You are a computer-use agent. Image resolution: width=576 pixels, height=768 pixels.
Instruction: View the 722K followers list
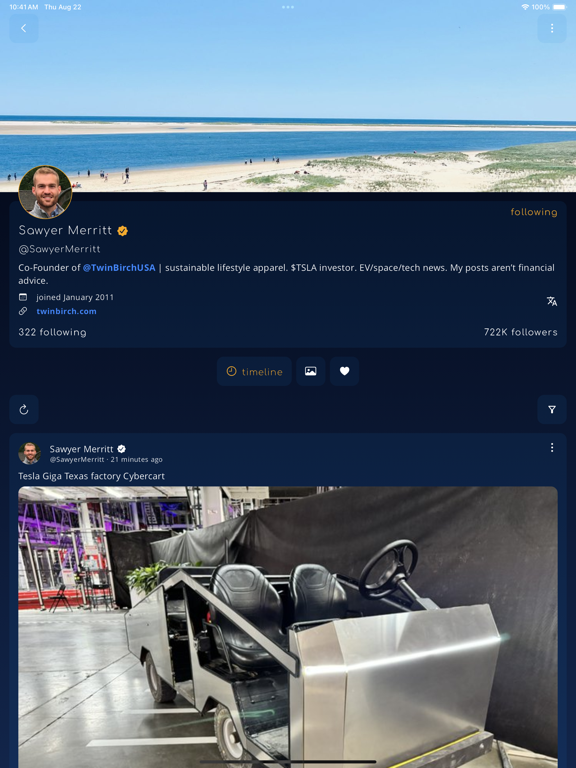[x=521, y=332]
